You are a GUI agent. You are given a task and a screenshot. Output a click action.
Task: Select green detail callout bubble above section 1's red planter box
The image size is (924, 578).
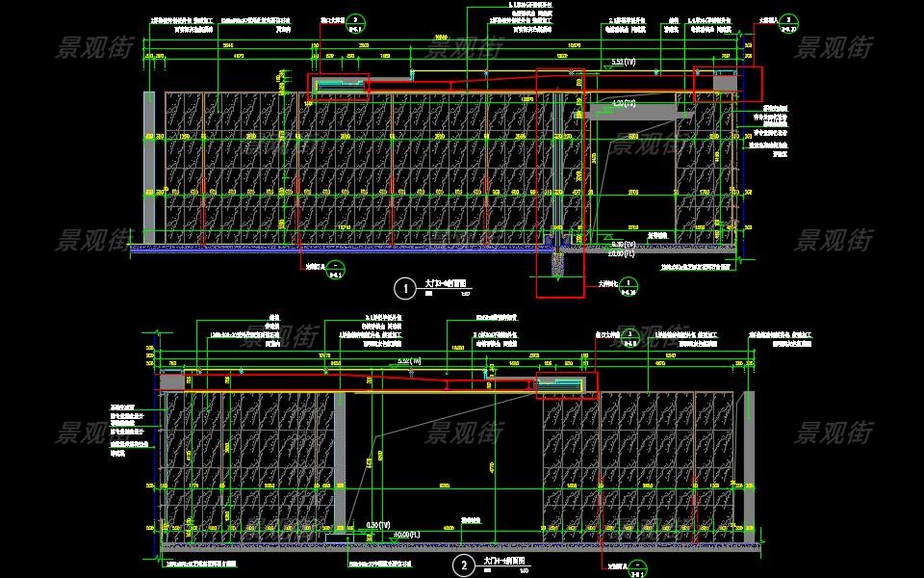pos(354,20)
